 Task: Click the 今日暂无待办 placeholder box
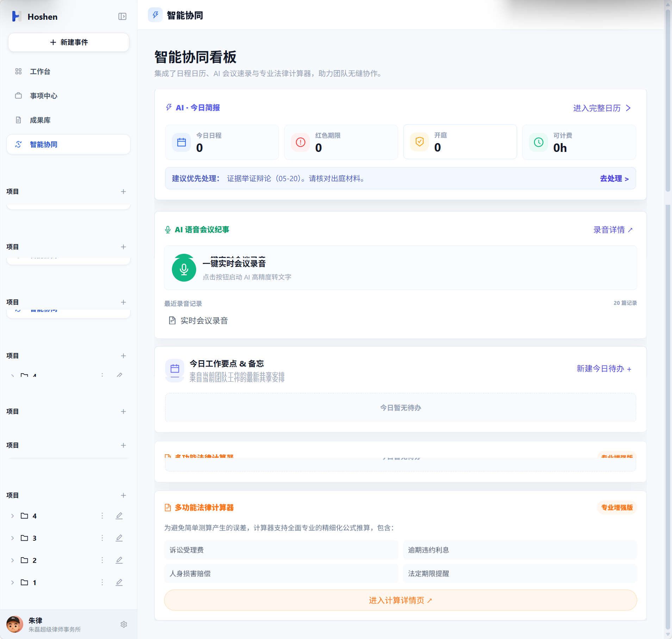click(x=400, y=408)
